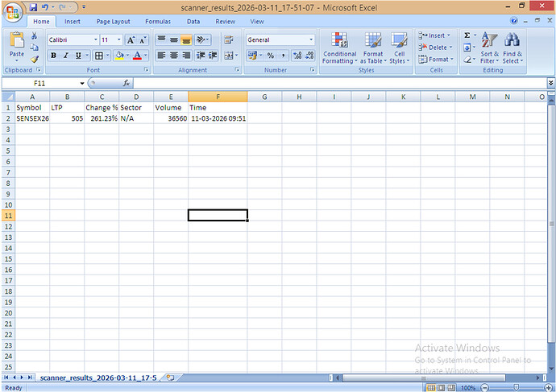Click the column F header

pyautogui.click(x=218, y=97)
